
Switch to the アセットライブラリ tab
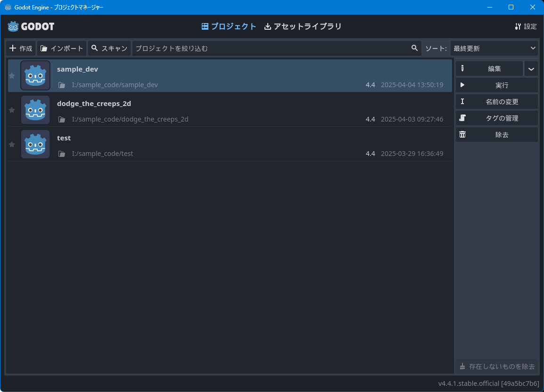coord(303,26)
